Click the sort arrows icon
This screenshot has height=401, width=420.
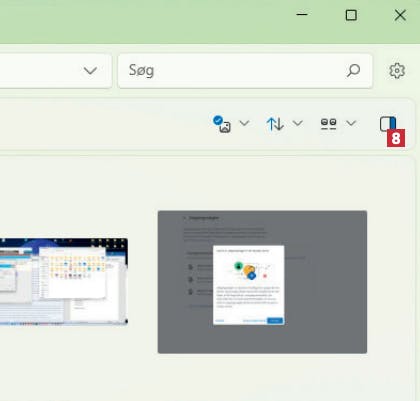click(275, 124)
